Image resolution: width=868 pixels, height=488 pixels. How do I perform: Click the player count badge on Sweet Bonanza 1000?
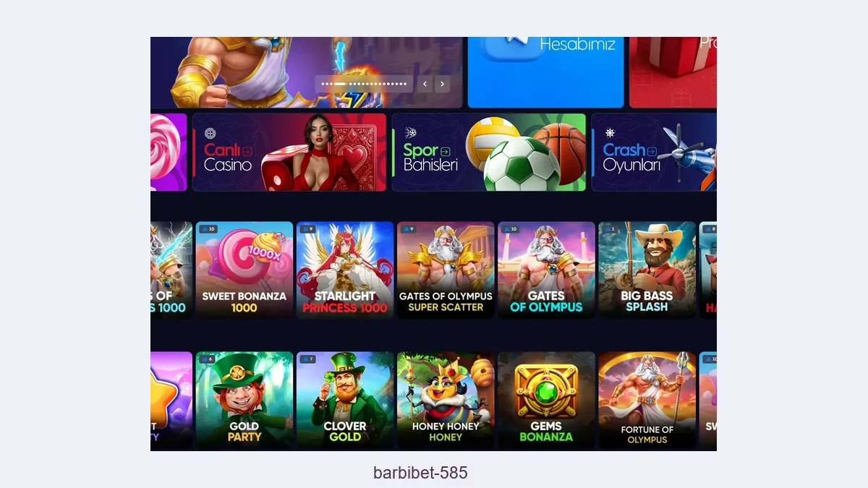click(x=208, y=229)
